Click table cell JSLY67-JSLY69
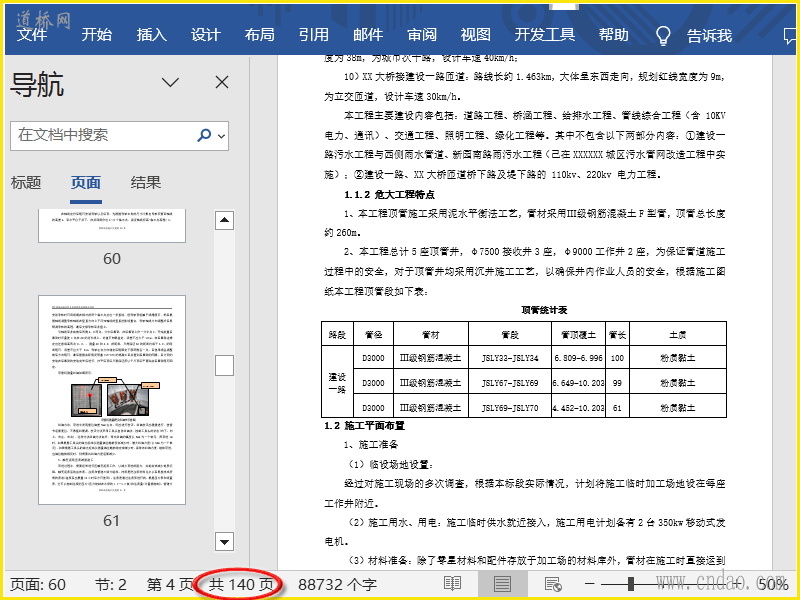The height and width of the screenshot is (600, 800). coord(510,383)
